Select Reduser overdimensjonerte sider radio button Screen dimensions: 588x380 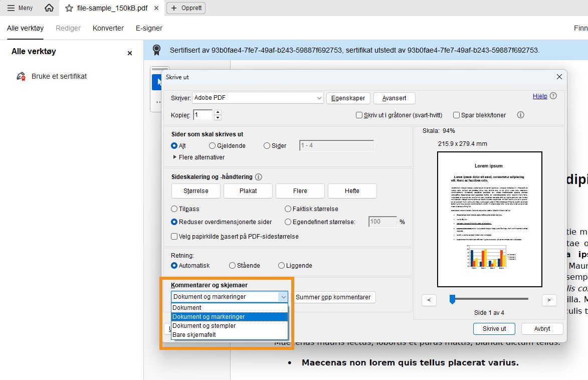point(174,222)
